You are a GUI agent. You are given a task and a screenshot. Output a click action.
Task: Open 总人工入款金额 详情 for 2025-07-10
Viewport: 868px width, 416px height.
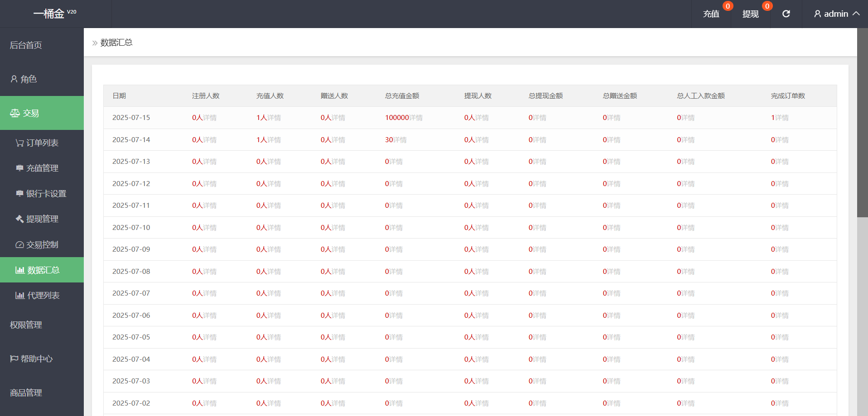688,228
